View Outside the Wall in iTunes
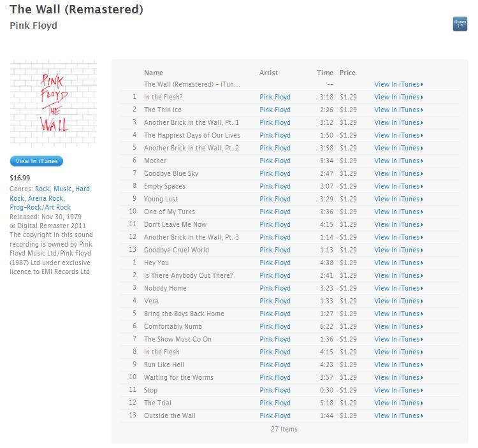 click(x=398, y=415)
